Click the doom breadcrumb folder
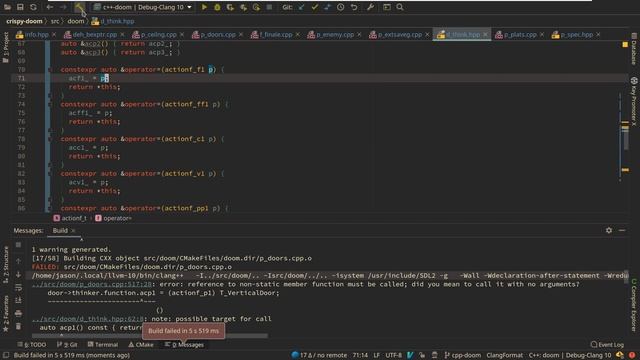Viewport: 640px width, 360px height. [x=76, y=21]
